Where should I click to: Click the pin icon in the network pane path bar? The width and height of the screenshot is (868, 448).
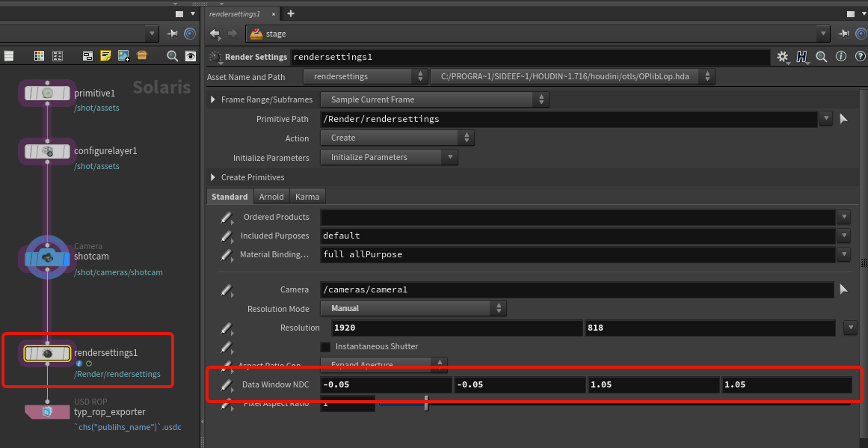coord(173,34)
